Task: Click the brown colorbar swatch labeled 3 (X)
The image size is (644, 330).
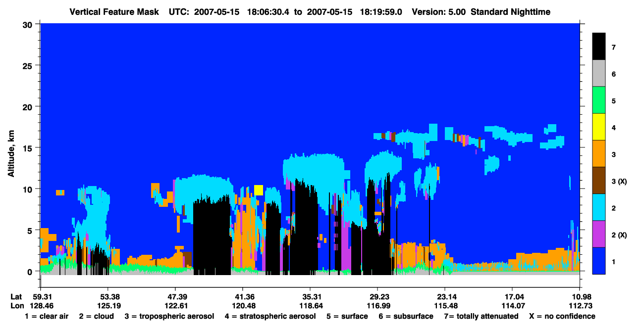Action: coord(599,181)
